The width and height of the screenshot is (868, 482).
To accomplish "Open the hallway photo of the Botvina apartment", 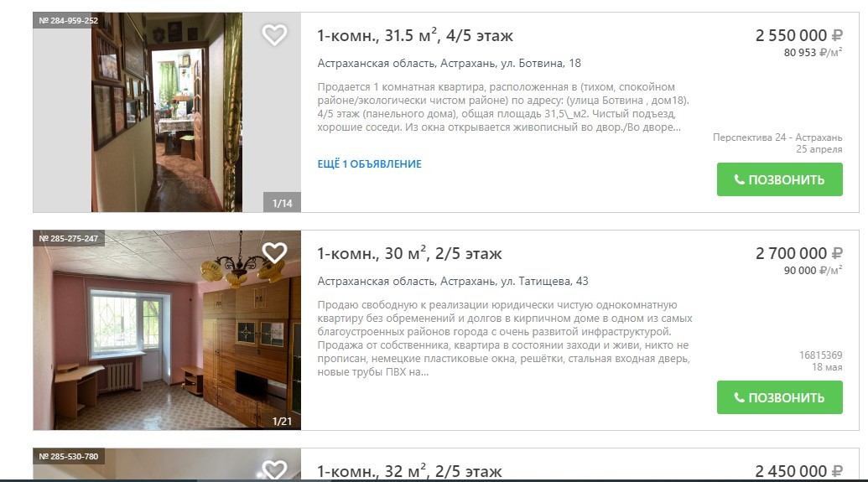I will tap(167, 112).
